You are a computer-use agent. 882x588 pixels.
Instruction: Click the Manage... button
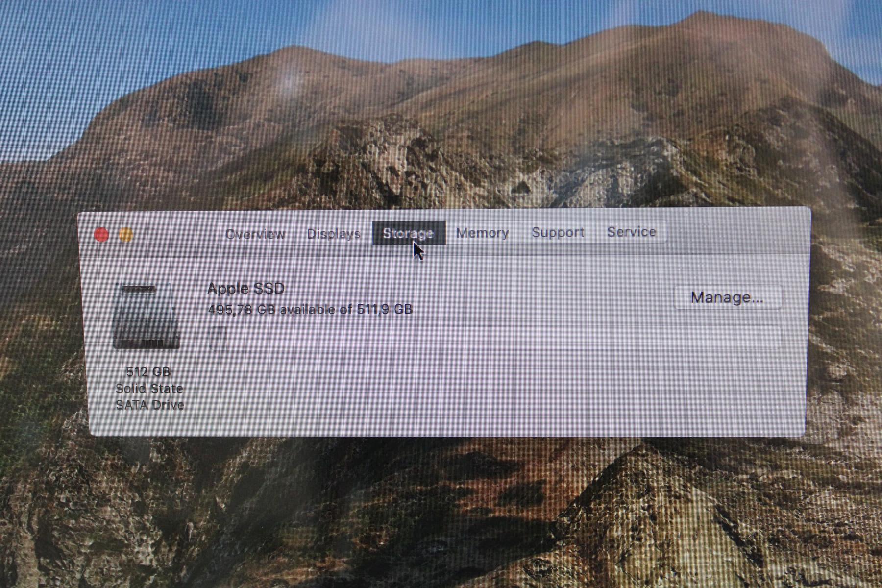point(727,297)
